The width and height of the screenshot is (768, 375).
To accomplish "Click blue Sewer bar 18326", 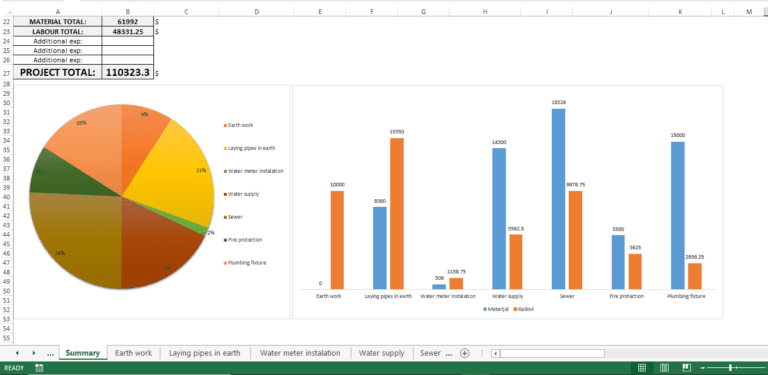I will point(558,199).
